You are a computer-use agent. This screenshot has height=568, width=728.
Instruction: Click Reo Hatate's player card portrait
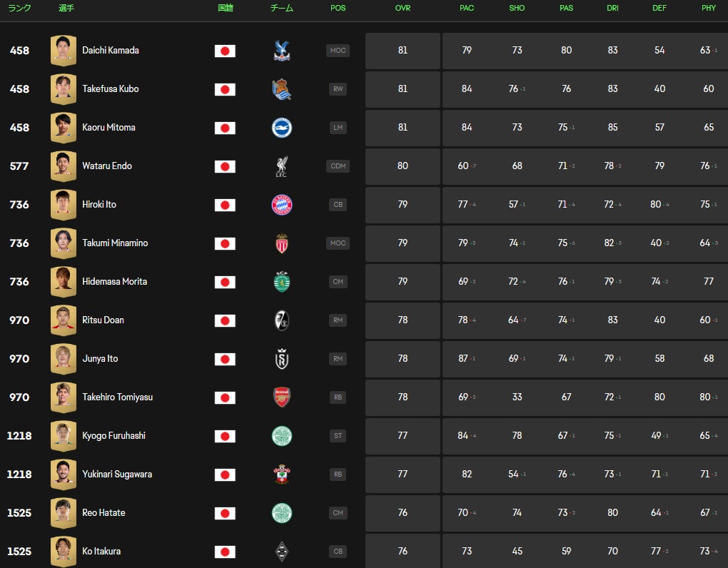(64, 513)
